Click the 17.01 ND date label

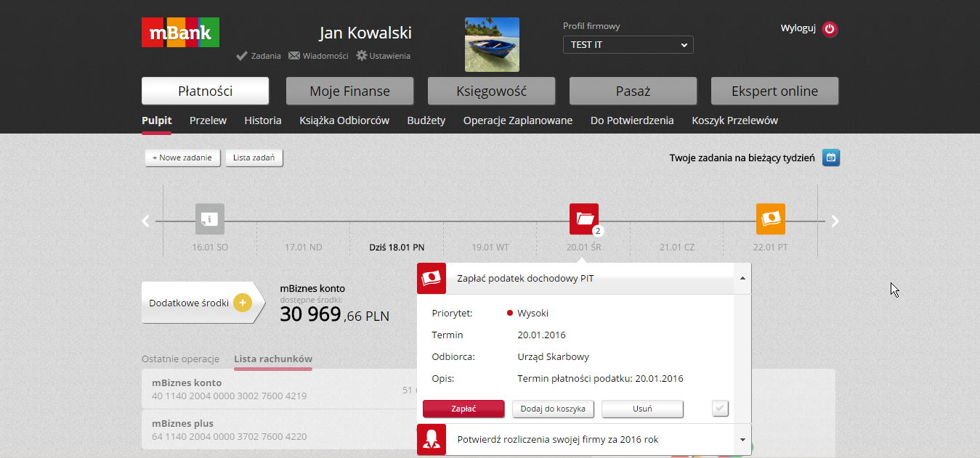coord(303,248)
